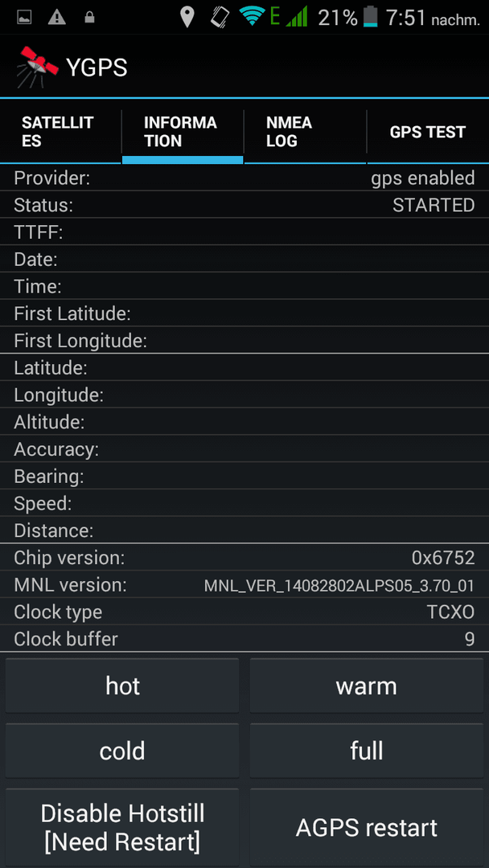Toggle Disable Hotstill option
Viewport: 489px width, 868px height.
[122, 827]
